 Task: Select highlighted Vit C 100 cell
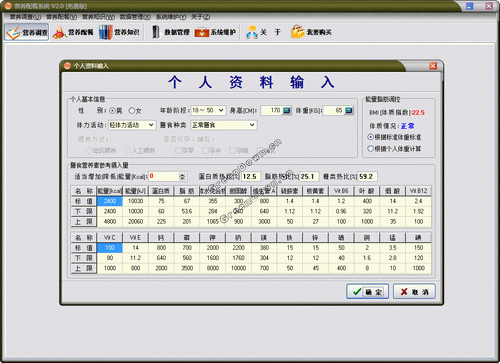tap(110, 248)
